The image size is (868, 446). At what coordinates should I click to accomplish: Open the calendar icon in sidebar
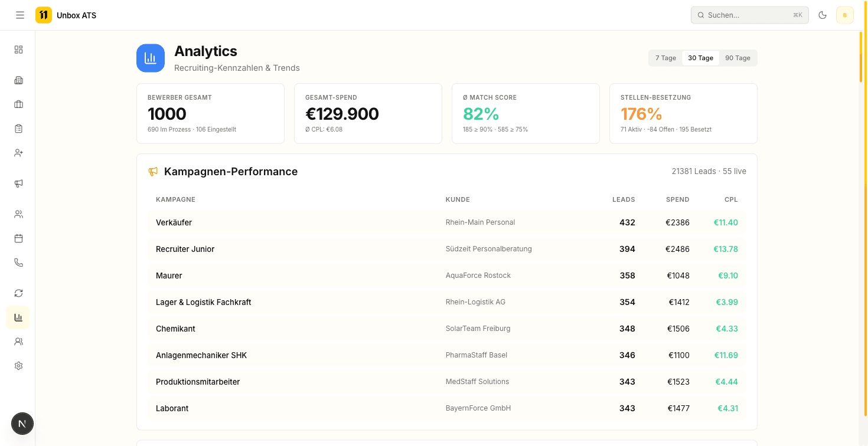pyautogui.click(x=18, y=238)
